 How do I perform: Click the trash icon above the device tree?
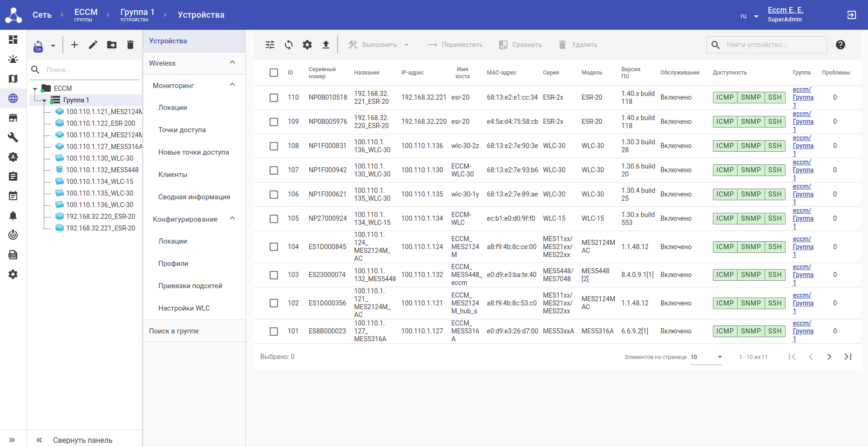click(x=130, y=45)
